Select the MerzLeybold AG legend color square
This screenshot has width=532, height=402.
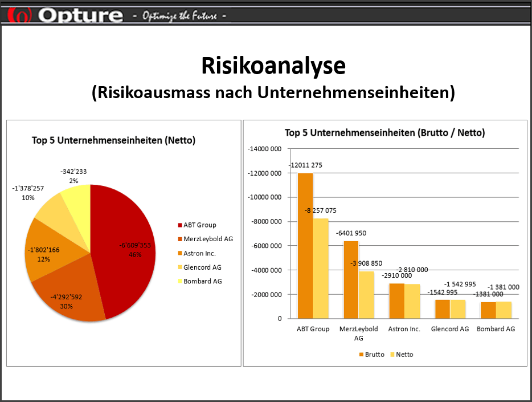point(179,239)
